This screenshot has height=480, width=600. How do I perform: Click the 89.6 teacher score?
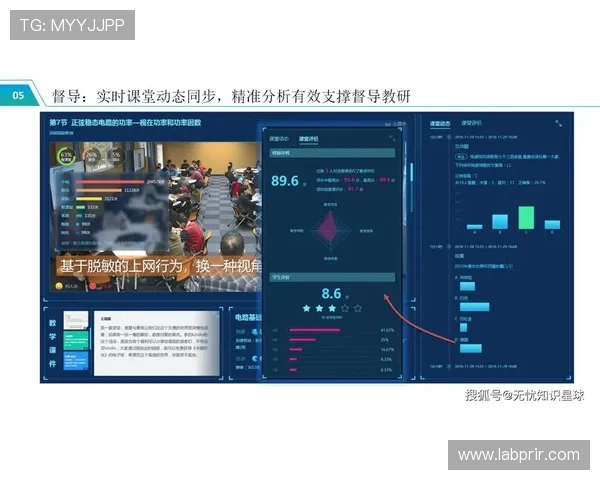point(285,181)
